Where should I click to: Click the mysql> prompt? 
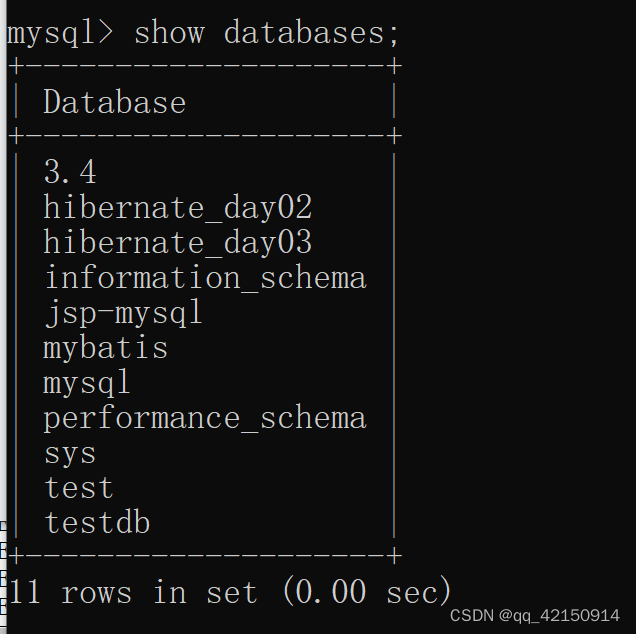(60, 33)
